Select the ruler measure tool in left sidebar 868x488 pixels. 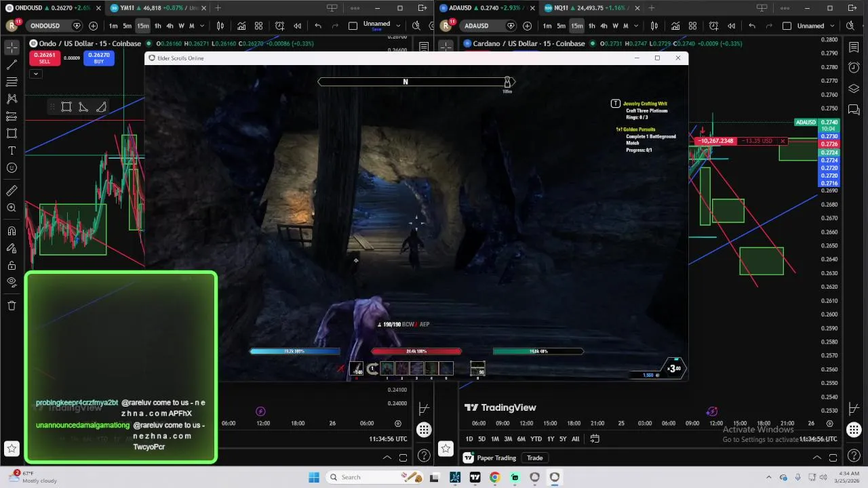pos(12,191)
